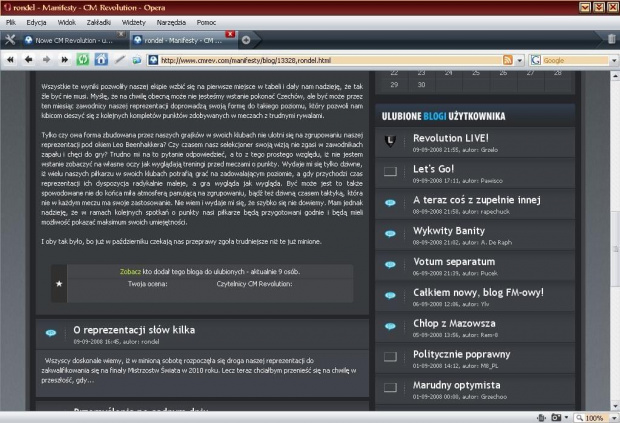Image resolution: width=620 pixels, height=423 pixels.
Task: Open Votum separatum blog
Action: [454, 261]
